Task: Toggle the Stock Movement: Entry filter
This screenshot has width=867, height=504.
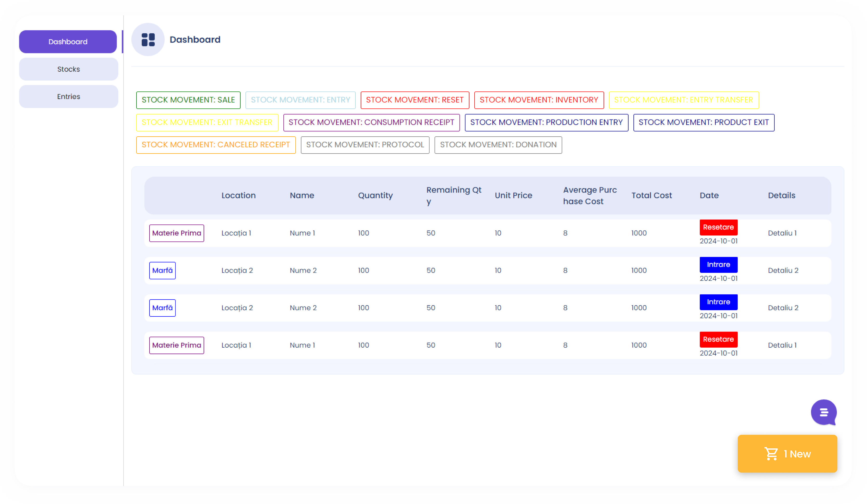Action: tap(300, 100)
